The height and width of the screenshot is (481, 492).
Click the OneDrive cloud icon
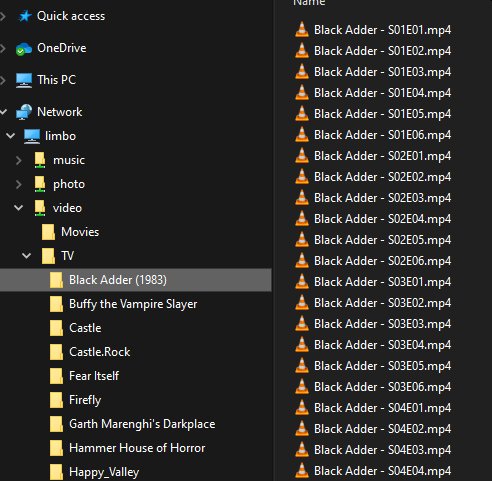24,49
